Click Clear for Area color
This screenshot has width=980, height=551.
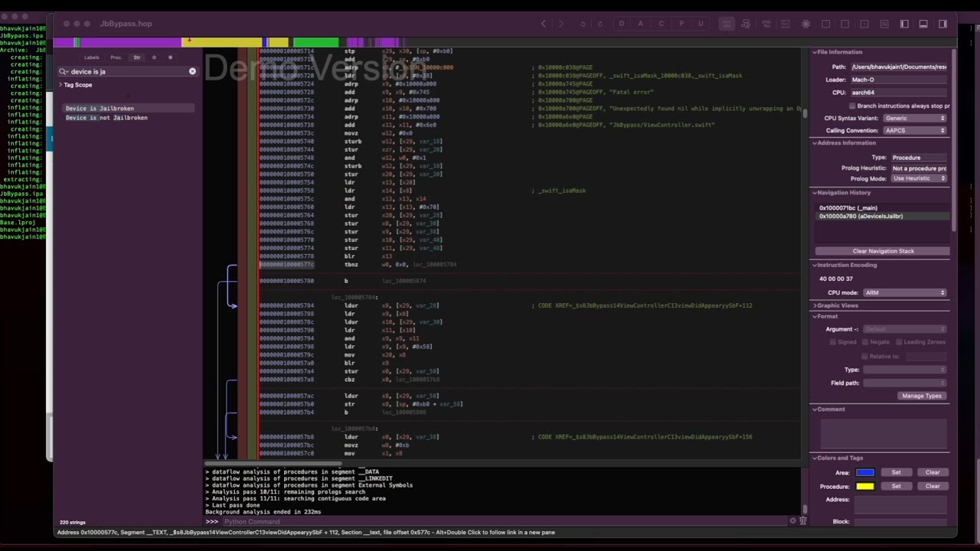[933, 472]
